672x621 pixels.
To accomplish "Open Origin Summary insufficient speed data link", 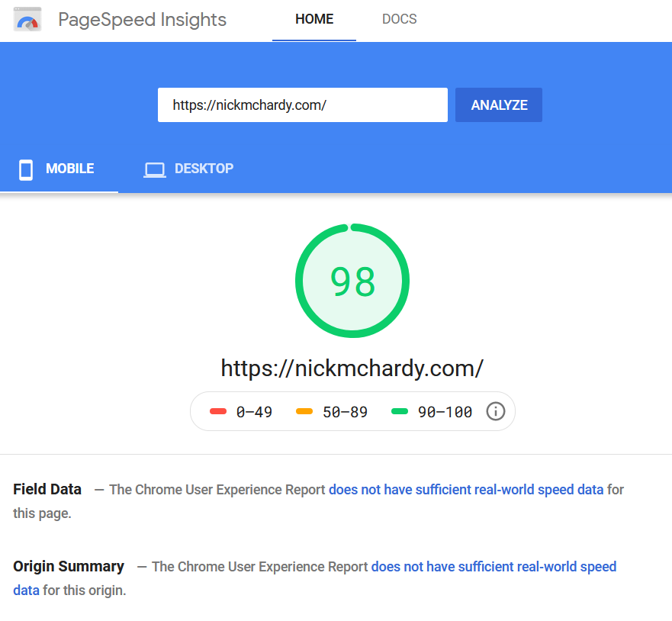I will coord(494,567).
